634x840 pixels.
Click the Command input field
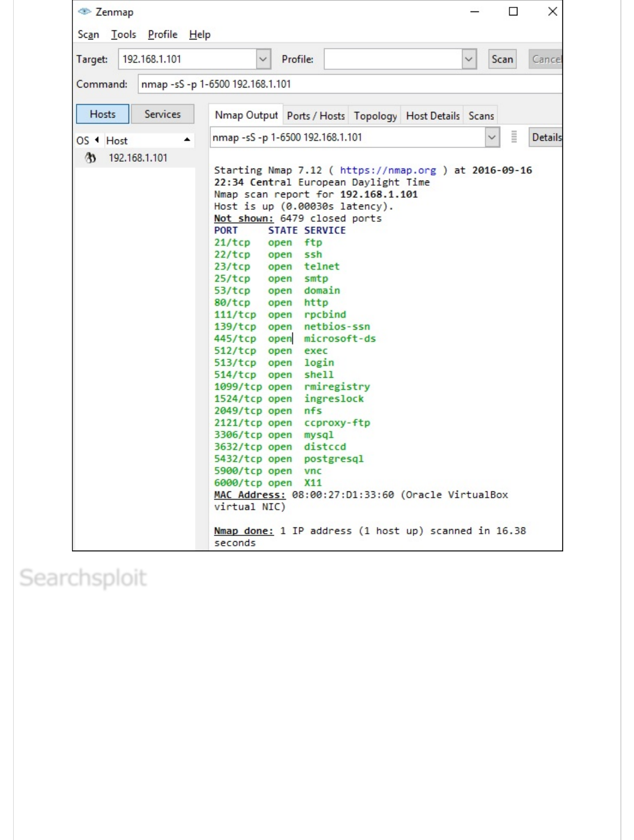tap(348, 84)
